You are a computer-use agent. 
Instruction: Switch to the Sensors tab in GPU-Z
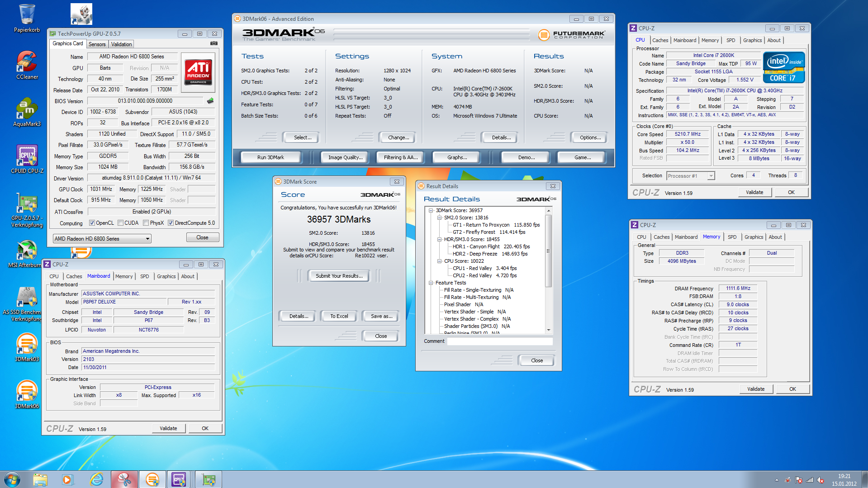(x=97, y=44)
